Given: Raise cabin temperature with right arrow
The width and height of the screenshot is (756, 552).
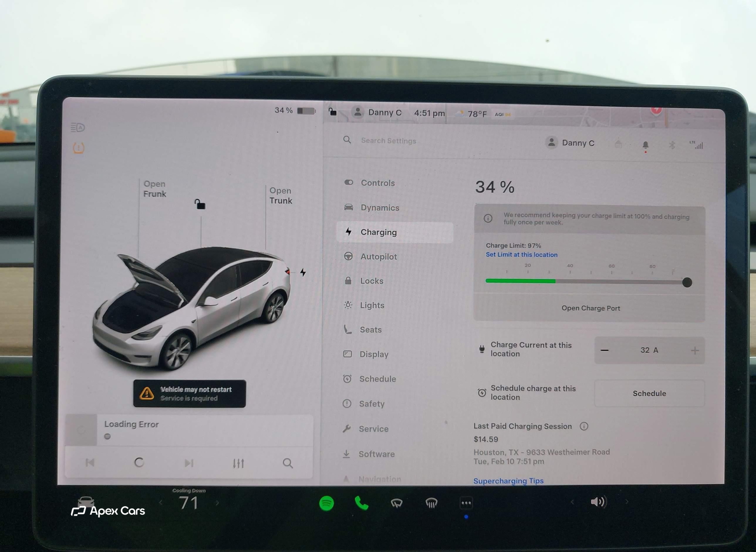Looking at the screenshot, I should pos(217,503).
